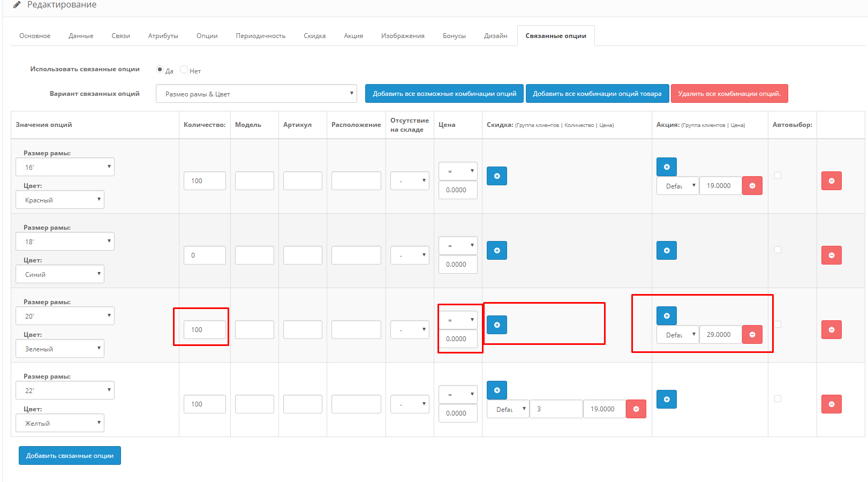Image resolution: width=868 pixels, height=482 pixels.
Task: Switch to the Связанные опции tab
Action: point(556,36)
